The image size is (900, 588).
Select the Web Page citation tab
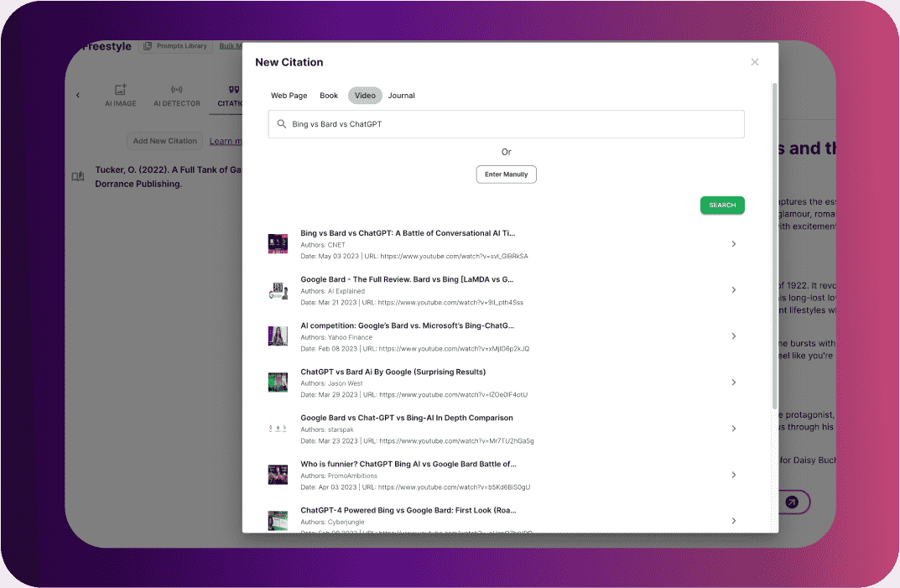tap(289, 96)
